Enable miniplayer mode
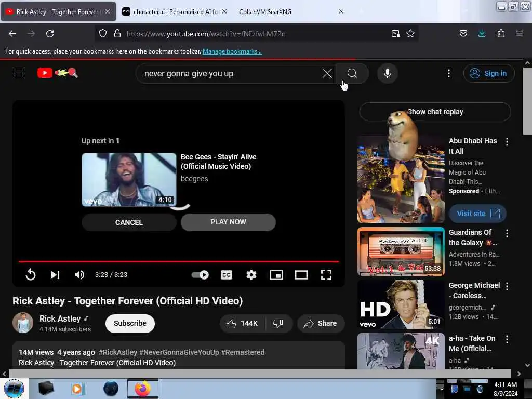Image resolution: width=532 pixels, height=399 pixels. pyautogui.click(x=276, y=274)
